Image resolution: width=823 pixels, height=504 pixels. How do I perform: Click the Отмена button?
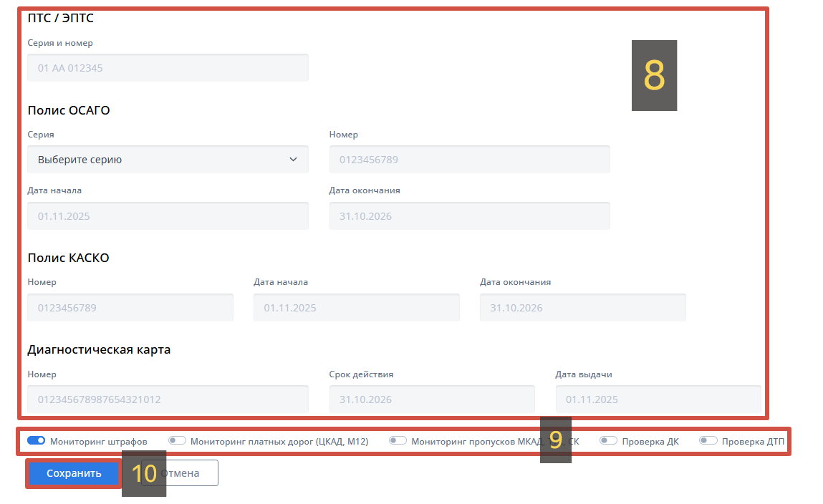click(191, 473)
